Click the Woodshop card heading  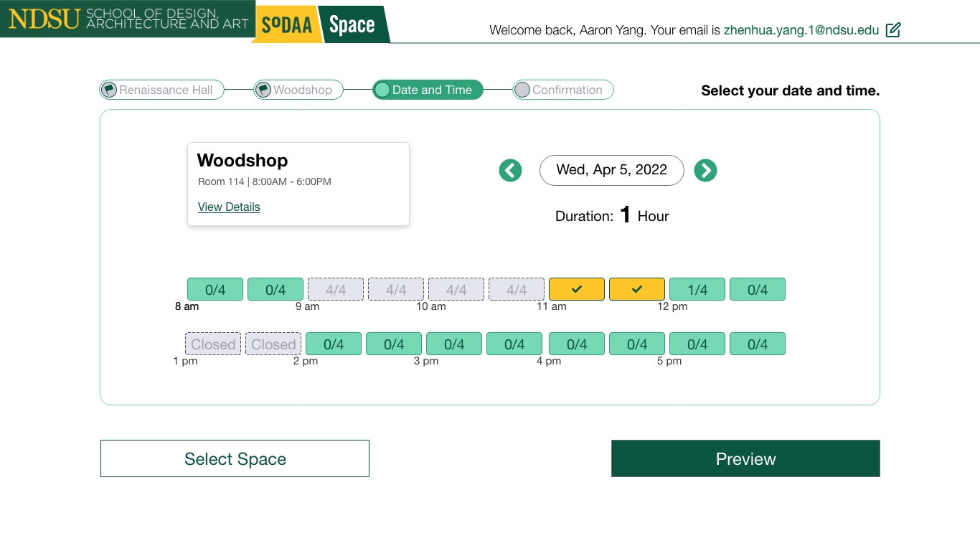coord(242,161)
